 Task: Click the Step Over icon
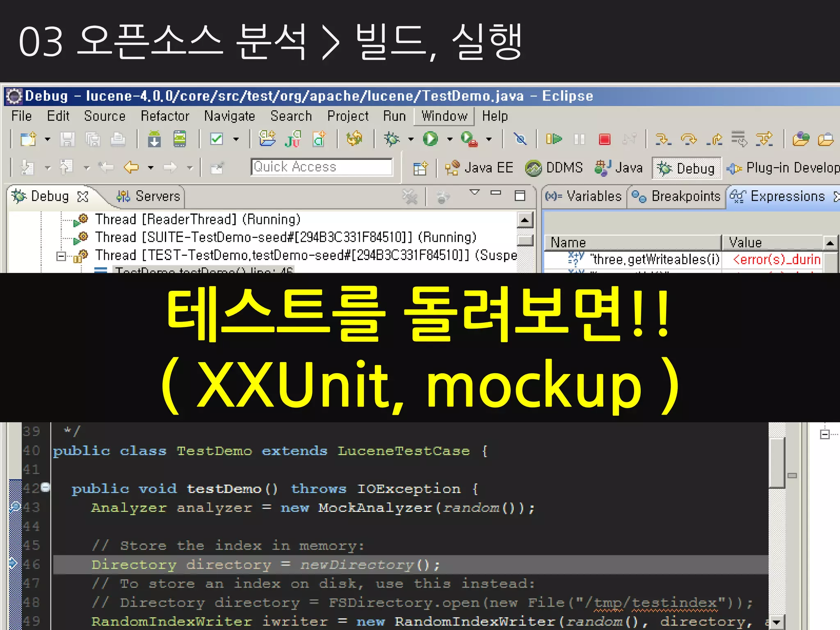click(x=689, y=139)
